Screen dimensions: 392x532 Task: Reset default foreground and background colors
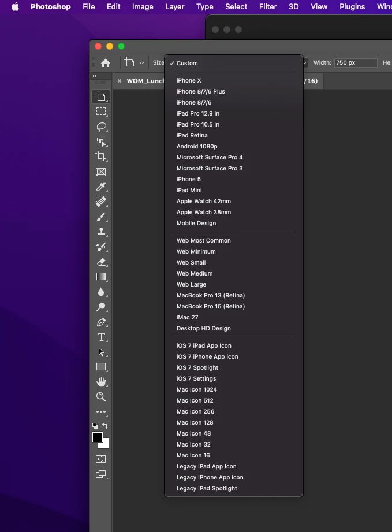coord(95,426)
